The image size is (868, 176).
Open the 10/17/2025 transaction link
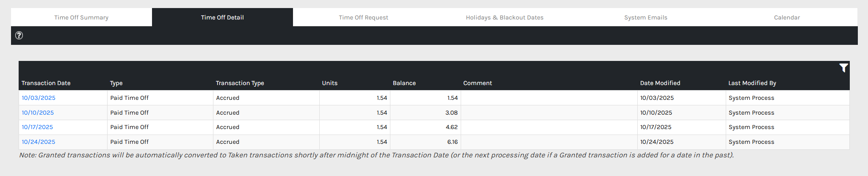click(x=37, y=127)
